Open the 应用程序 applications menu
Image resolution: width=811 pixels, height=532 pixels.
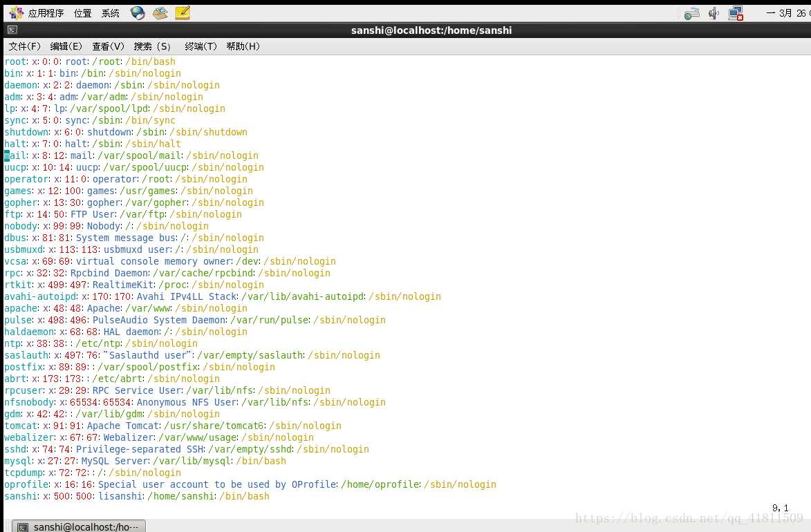46,13
